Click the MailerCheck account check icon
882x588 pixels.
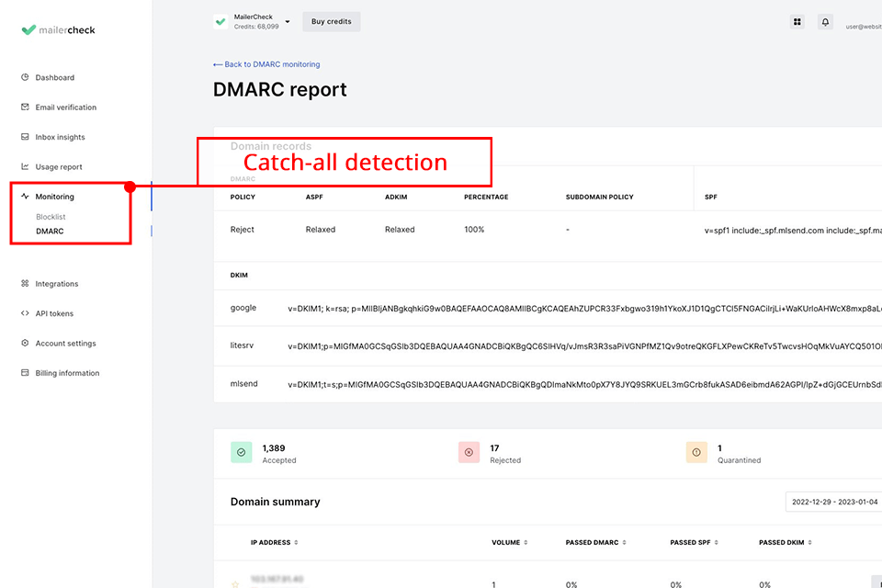click(x=220, y=22)
